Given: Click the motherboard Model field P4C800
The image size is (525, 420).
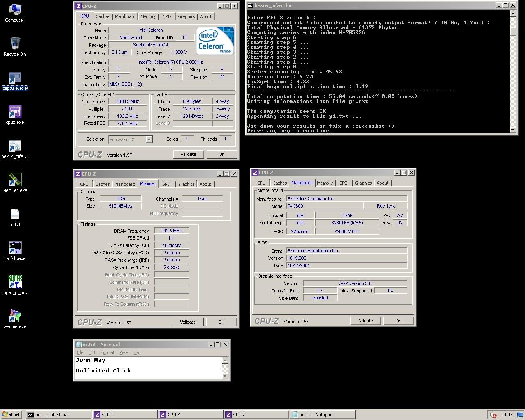Looking at the screenshot, I should tap(325, 206).
